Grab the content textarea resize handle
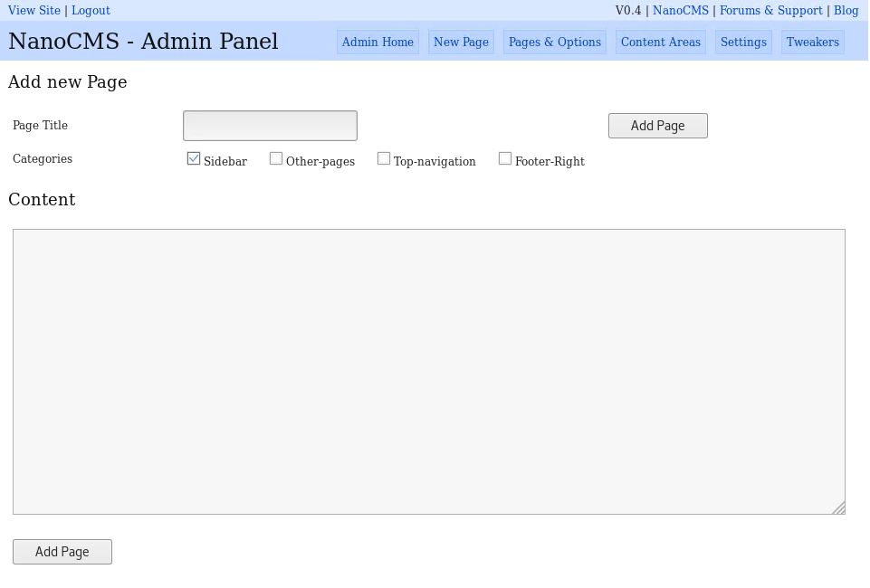The height and width of the screenshot is (588, 870). (838, 508)
